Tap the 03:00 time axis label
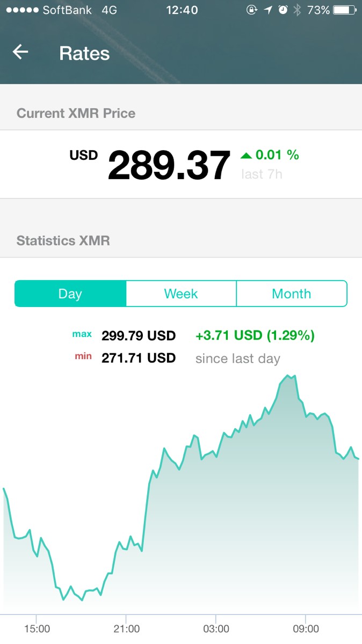362x644 pixels. pos(216,628)
